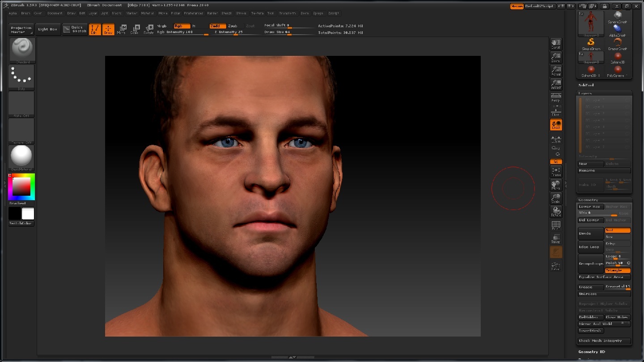Toggle the Rgb paint mode

[182, 26]
